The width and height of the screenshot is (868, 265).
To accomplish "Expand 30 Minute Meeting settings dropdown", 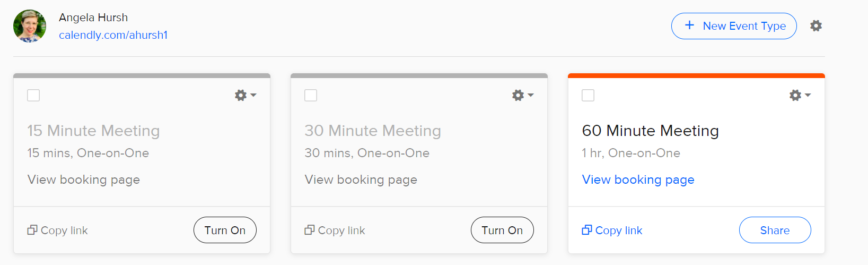I will click(x=522, y=96).
